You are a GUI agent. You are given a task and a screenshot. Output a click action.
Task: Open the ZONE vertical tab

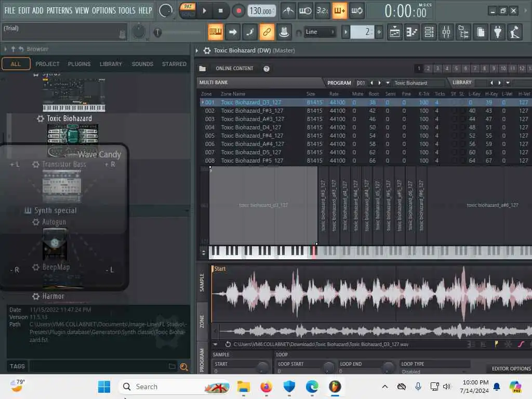[202, 321]
